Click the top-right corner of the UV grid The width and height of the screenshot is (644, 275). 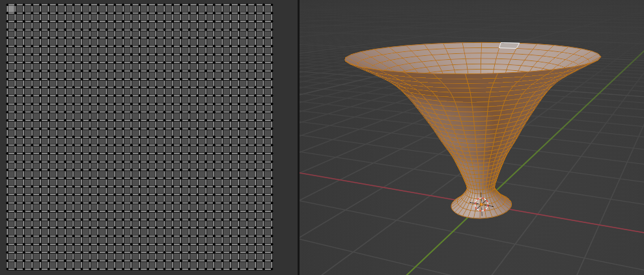[x=272, y=5]
